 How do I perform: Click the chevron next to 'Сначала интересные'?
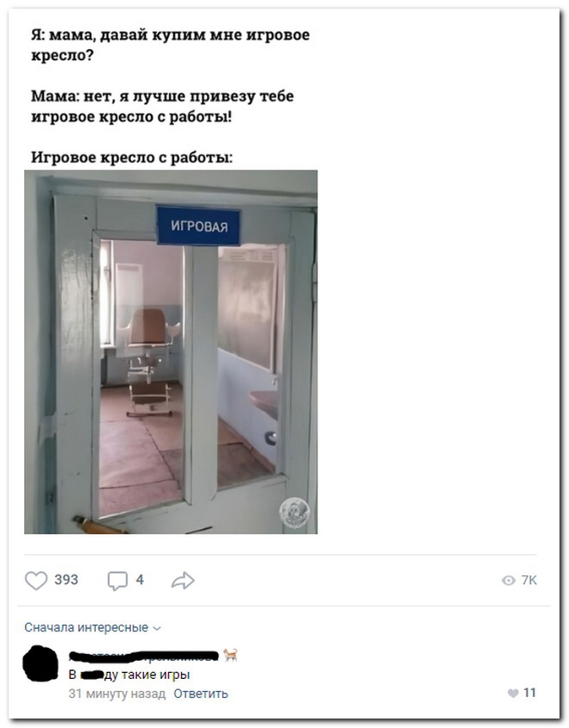(x=157, y=629)
